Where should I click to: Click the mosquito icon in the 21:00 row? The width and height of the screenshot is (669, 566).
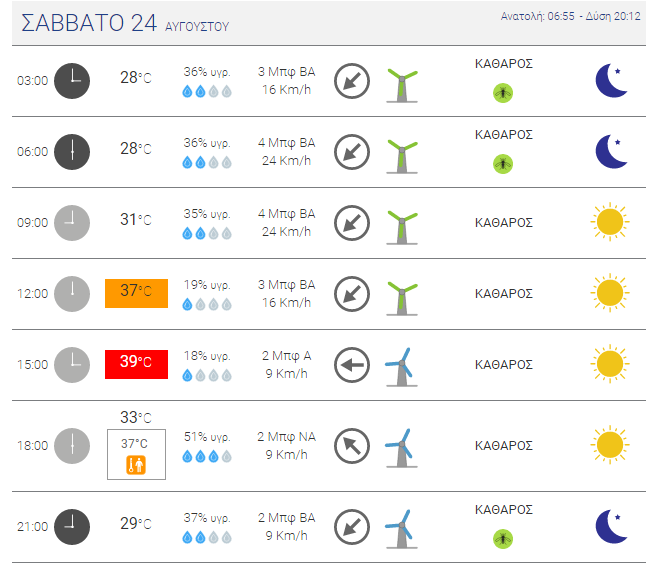(x=503, y=539)
